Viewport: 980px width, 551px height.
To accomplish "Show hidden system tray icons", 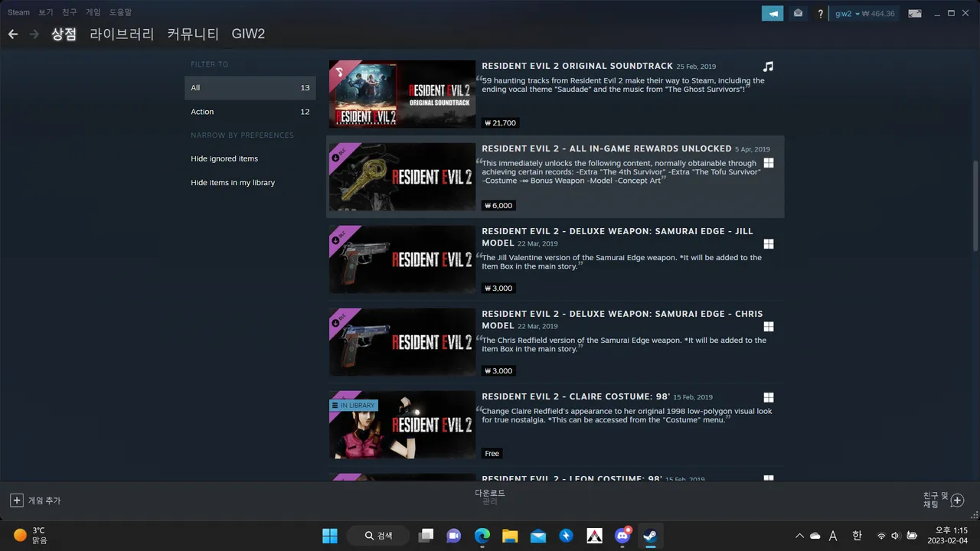I will pyautogui.click(x=799, y=536).
